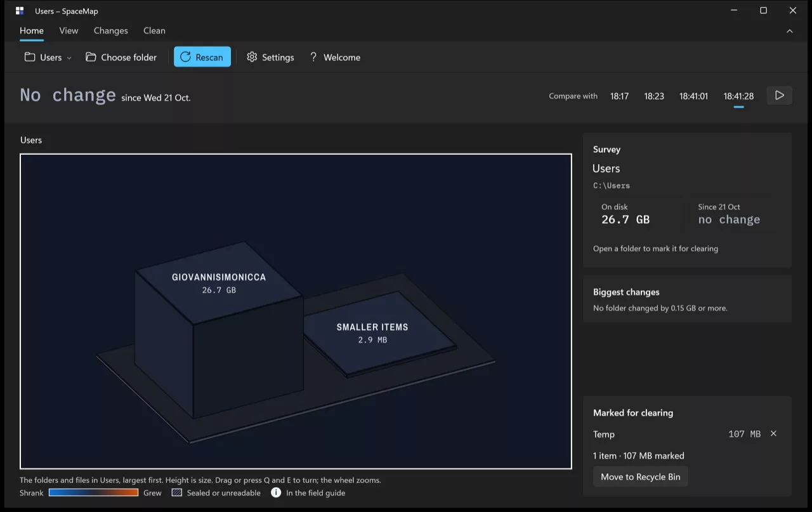
Task: Open the Changes tab
Action: point(111,30)
